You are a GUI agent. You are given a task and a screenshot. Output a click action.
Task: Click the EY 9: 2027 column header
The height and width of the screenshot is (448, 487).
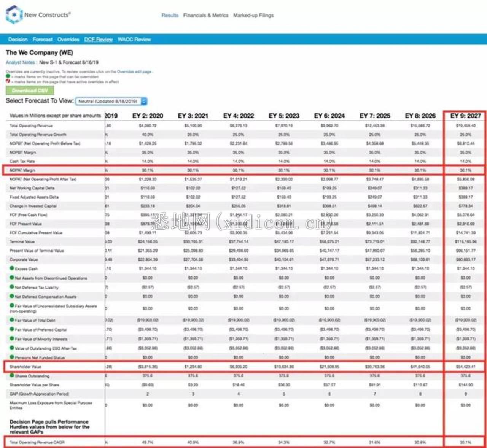click(x=466, y=116)
